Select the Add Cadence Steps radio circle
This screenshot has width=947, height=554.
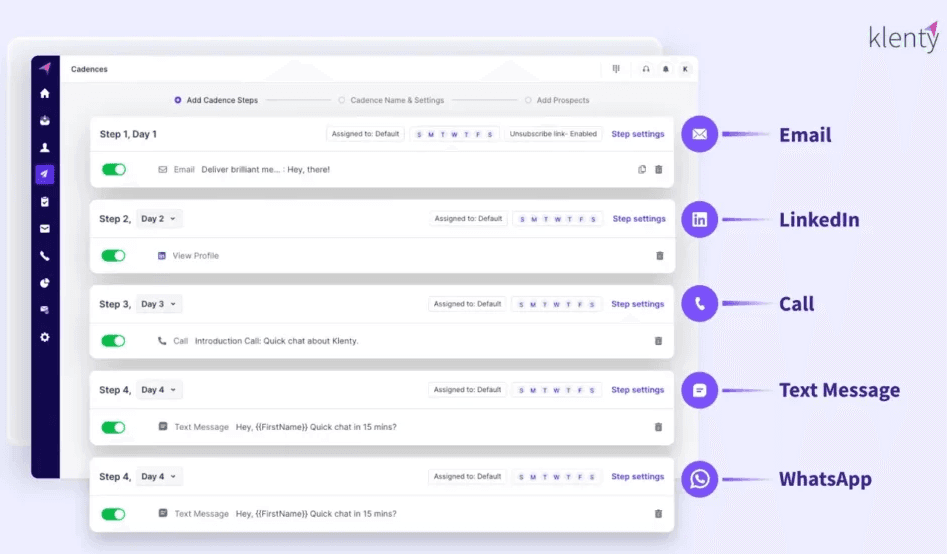click(178, 100)
